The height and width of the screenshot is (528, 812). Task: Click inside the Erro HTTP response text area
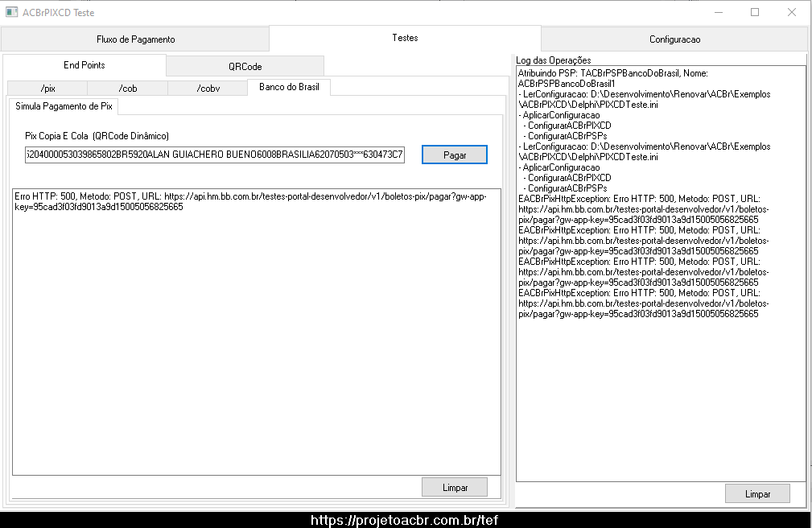pos(257,332)
